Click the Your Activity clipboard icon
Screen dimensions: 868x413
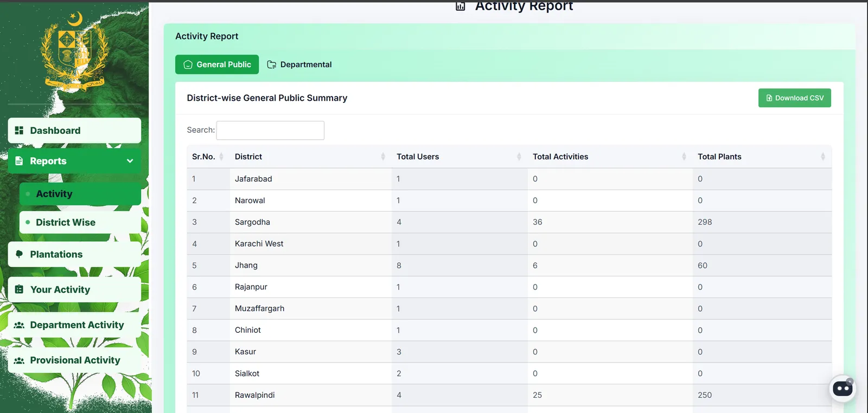click(19, 289)
